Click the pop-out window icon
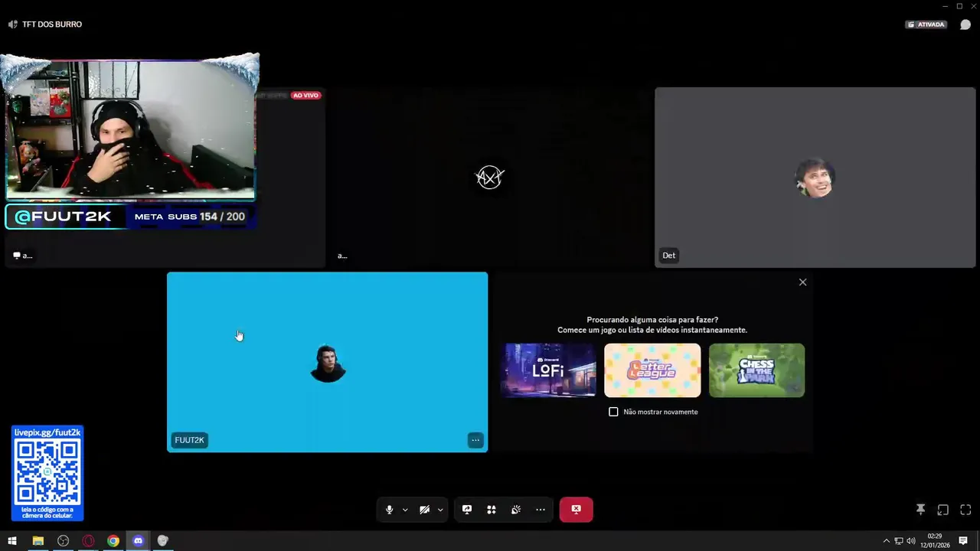980x551 pixels. pyautogui.click(x=943, y=510)
